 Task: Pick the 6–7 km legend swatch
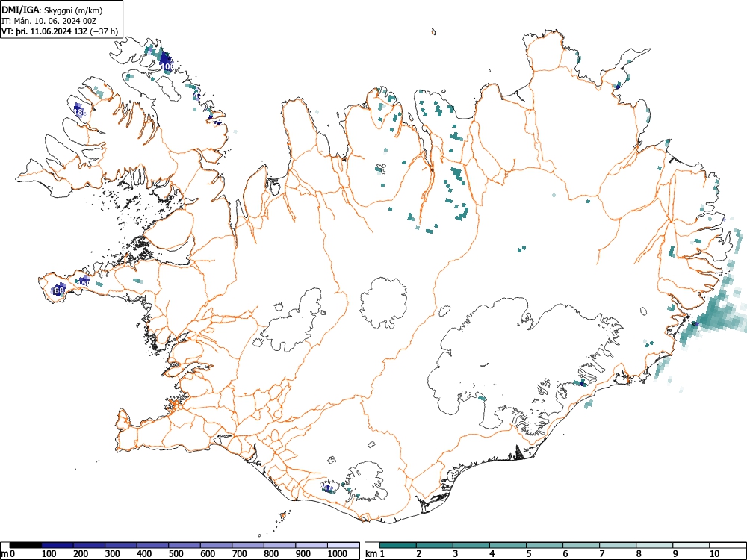point(581,545)
